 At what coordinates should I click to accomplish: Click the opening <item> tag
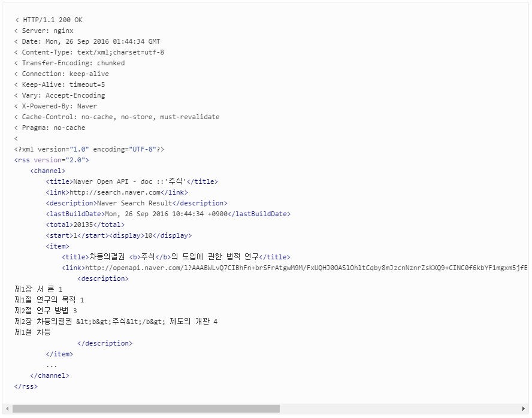point(58,247)
